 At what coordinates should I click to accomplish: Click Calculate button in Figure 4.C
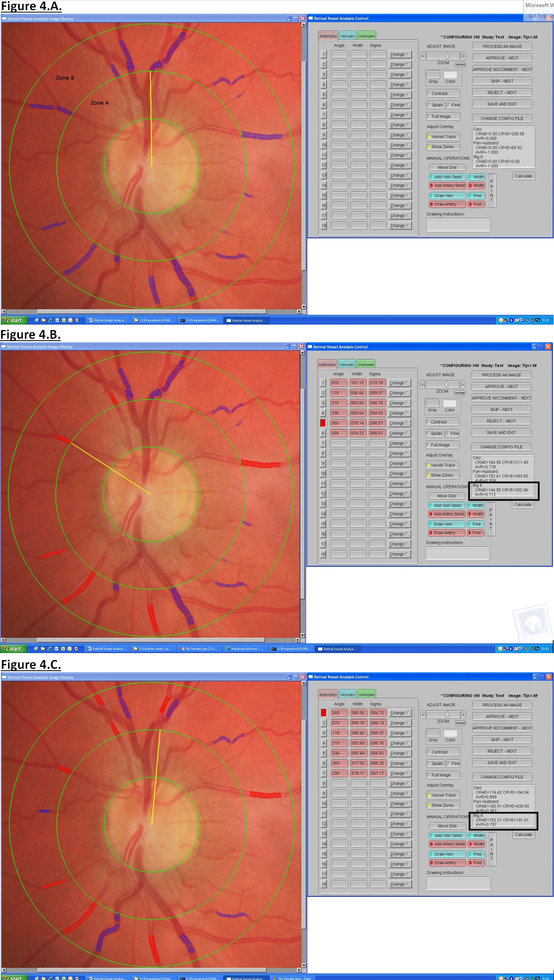[524, 835]
